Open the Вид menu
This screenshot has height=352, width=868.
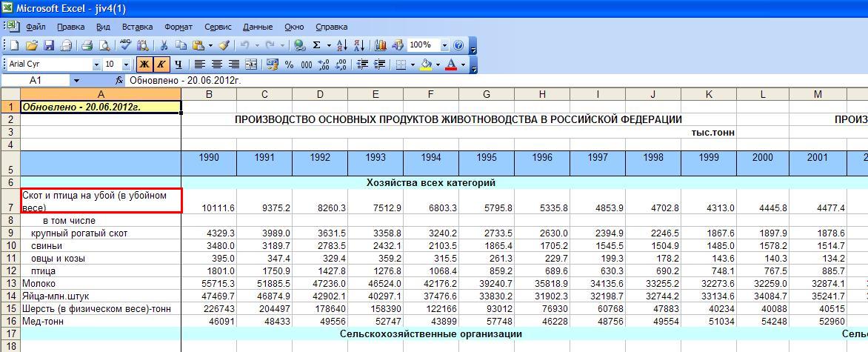pyautogui.click(x=103, y=27)
